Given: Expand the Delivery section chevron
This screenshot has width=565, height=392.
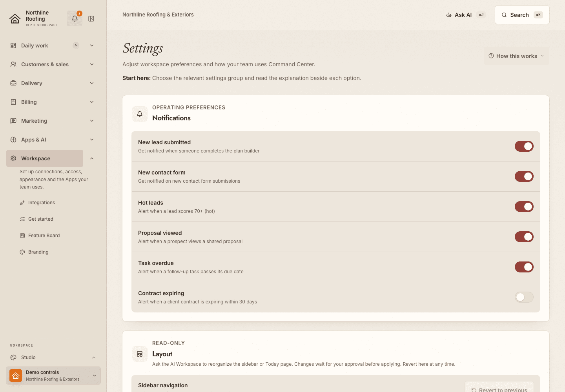Looking at the screenshot, I should [92, 83].
